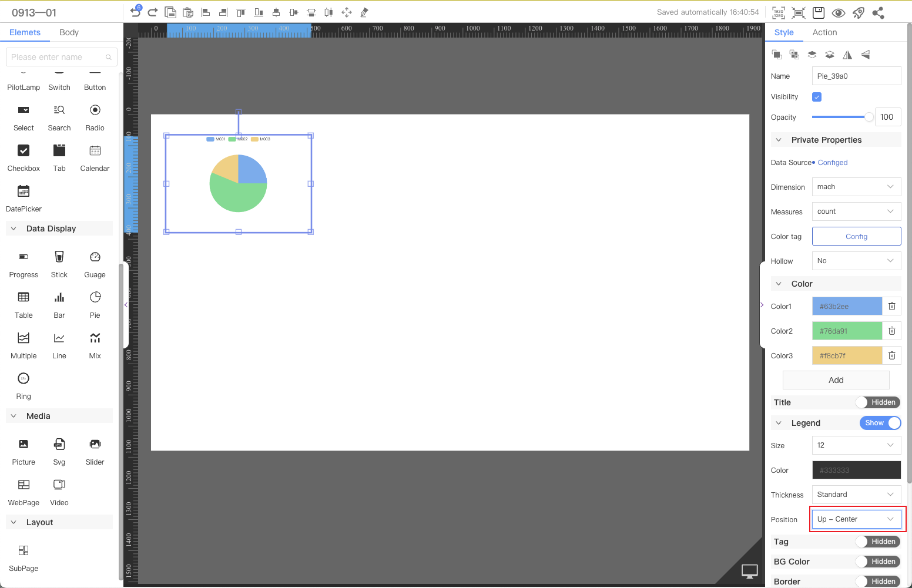Viewport: 912px width, 588px height.
Task: Collapse the Data Display section
Action: 14,229
